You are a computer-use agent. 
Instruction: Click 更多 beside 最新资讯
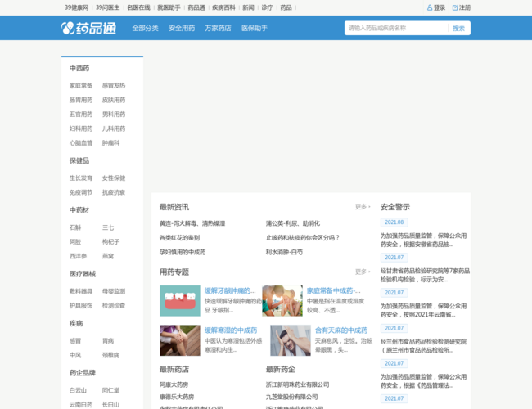(x=363, y=206)
